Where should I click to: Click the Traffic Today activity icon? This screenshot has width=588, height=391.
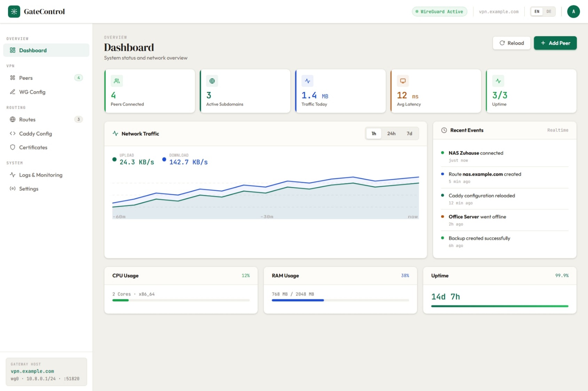(x=307, y=81)
